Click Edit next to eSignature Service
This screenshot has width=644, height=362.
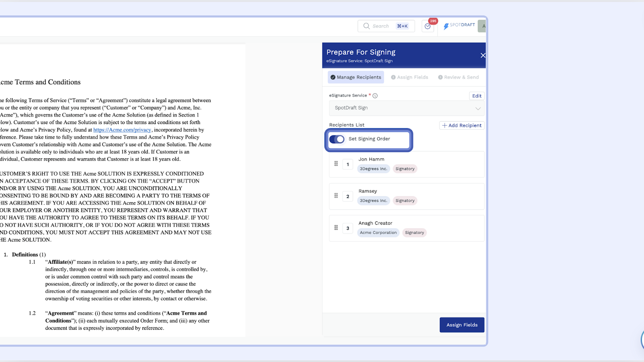coord(477,96)
